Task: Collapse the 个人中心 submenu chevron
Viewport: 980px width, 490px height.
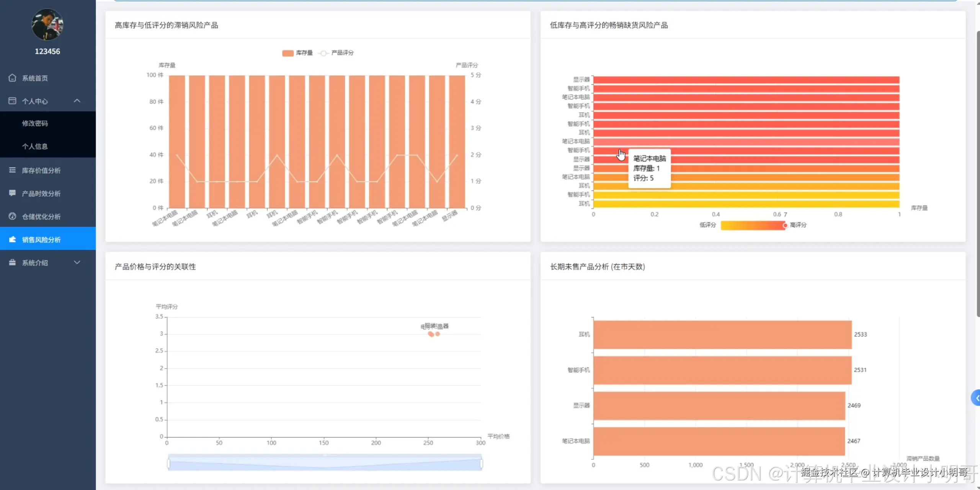Action: point(77,101)
